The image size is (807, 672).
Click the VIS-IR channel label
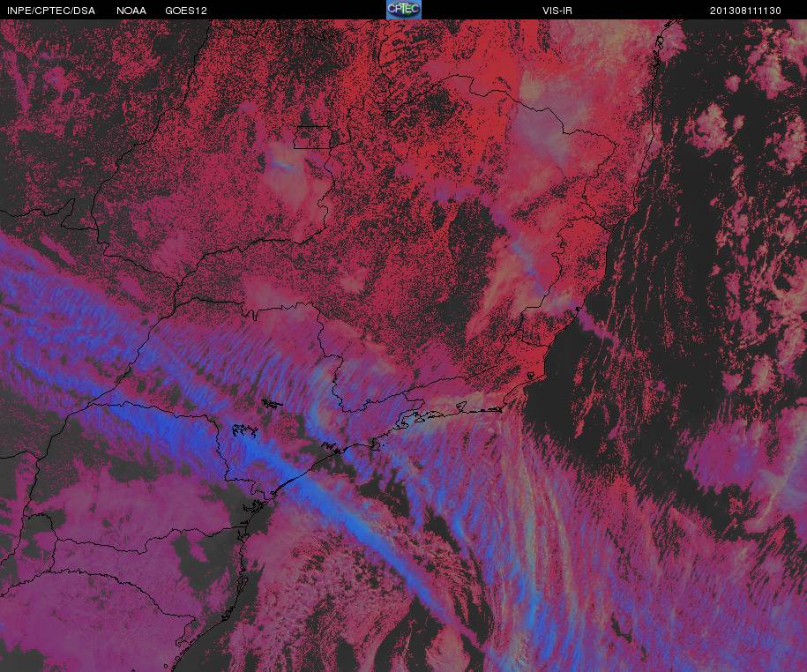pos(557,11)
